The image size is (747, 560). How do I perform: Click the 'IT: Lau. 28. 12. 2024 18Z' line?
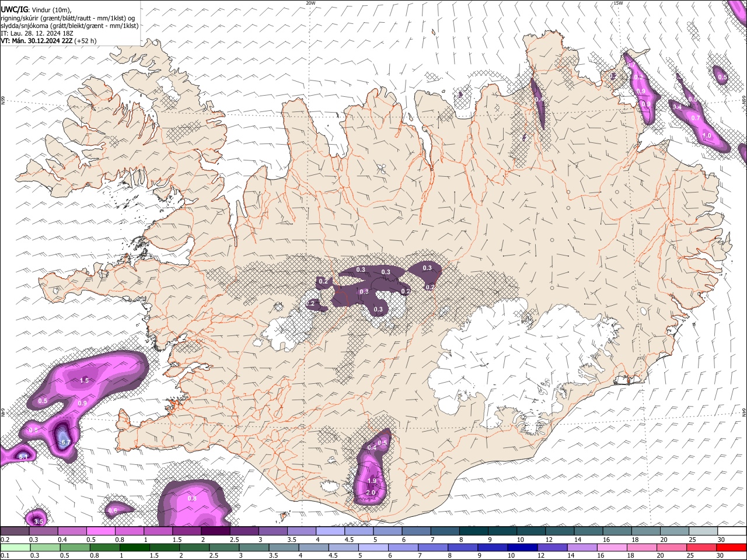(37, 33)
